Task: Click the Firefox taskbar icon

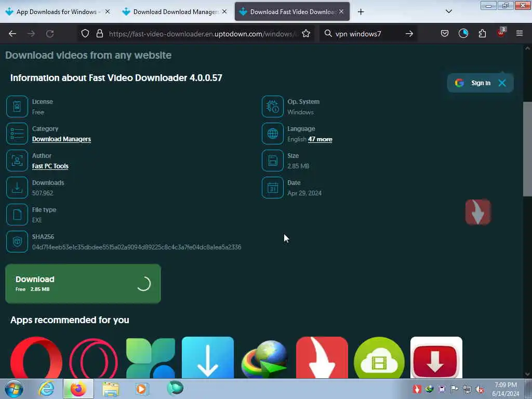Action: pyautogui.click(x=78, y=389)
